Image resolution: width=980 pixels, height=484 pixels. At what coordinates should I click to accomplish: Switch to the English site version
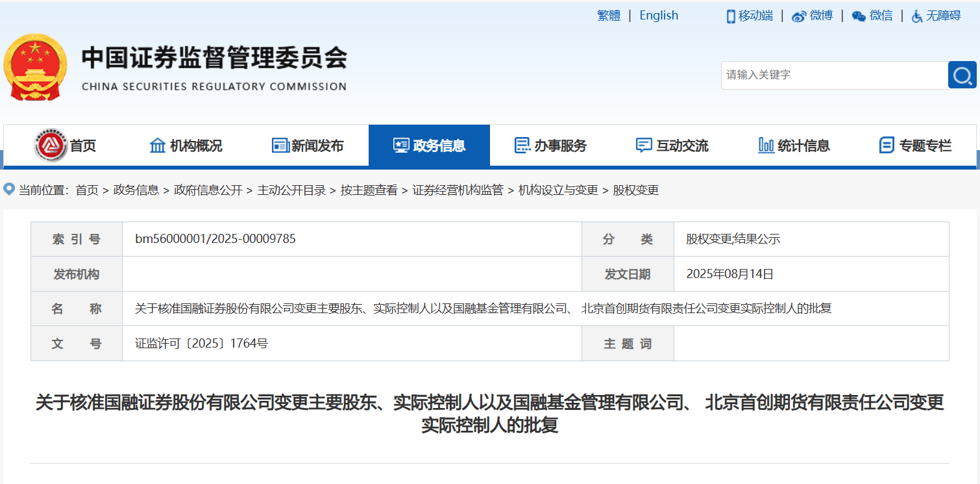[x=659, y=16]
